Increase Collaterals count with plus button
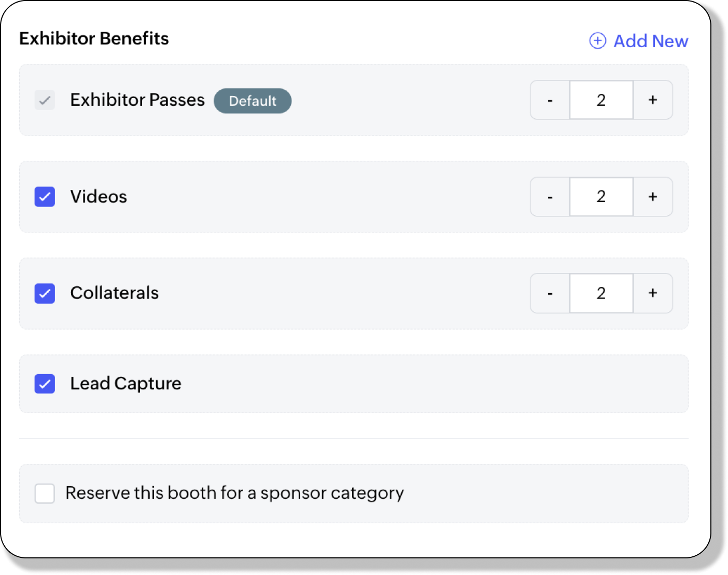 pyautogui.click(x=653, y=293)
